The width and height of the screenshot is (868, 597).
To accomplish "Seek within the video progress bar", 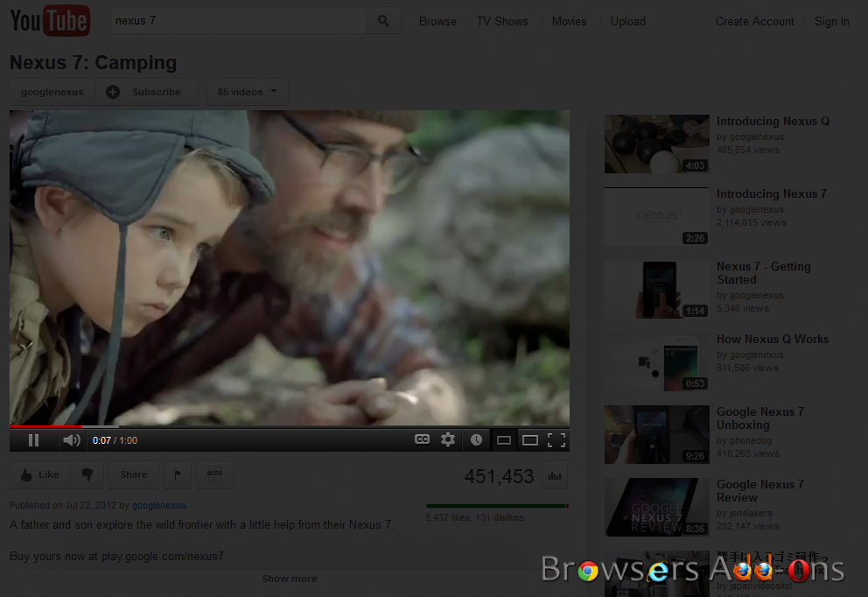I will (x=290, y=426).
